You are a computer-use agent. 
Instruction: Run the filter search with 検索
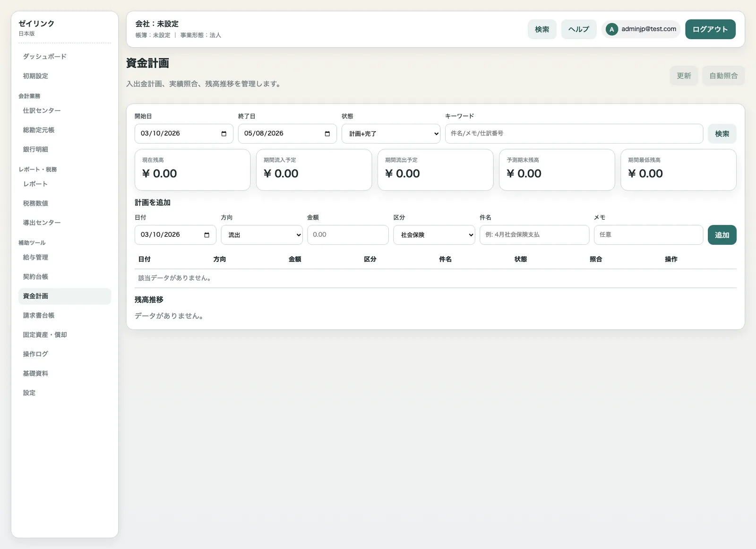coord(722,134)
